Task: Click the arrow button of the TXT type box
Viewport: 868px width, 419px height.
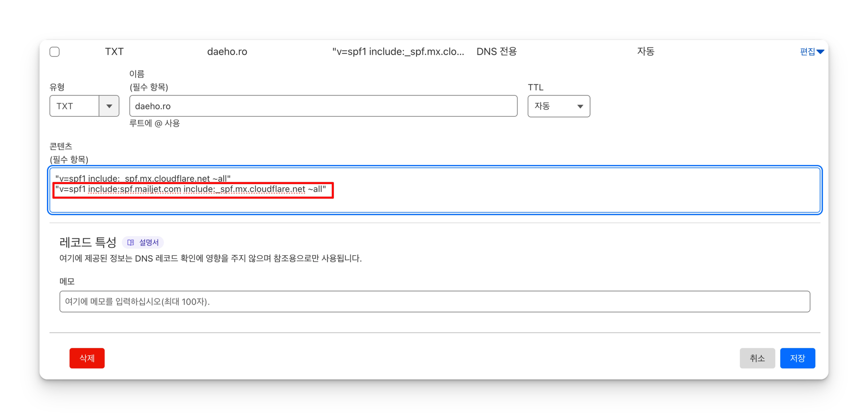Action: tap(109, 106)
